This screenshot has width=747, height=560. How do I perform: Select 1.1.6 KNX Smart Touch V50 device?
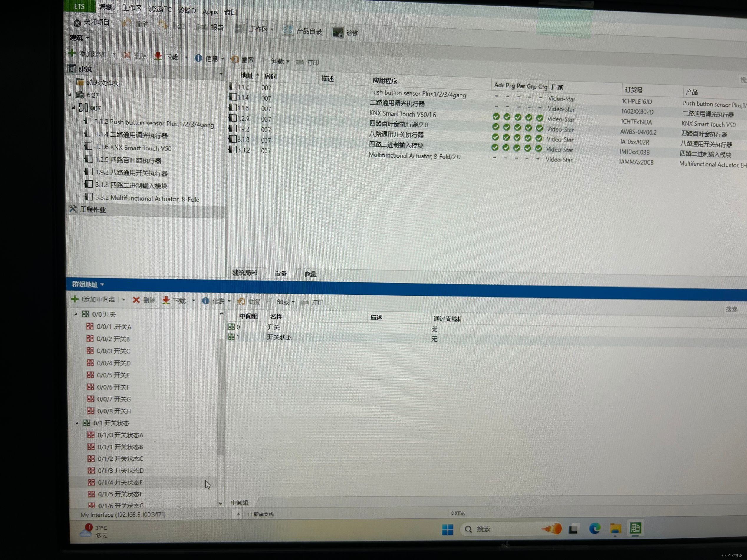pos(133,148)
